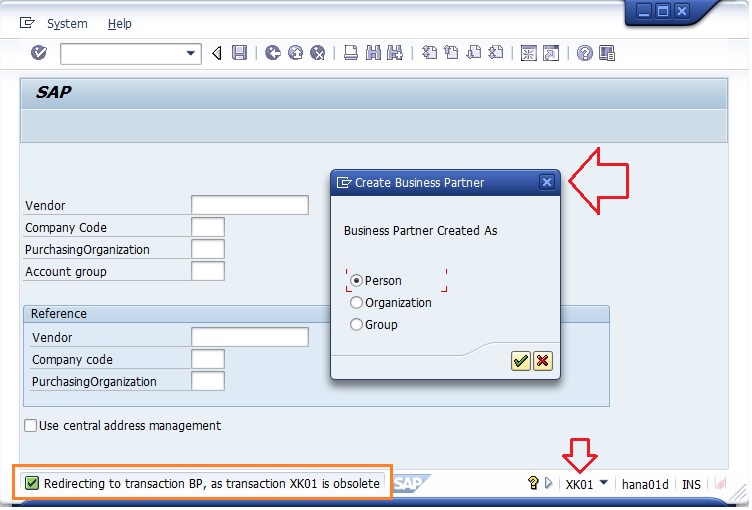Image resolution: width=752 pixels, height=510 pixels.
Task: Click the green Back arrow icon
Action: coord(273,53)
